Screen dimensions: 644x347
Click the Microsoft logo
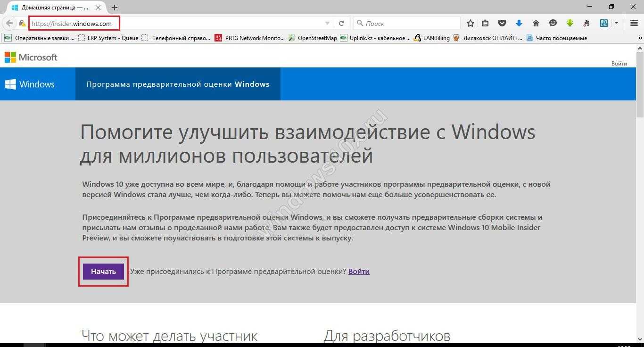coord(31,58)
